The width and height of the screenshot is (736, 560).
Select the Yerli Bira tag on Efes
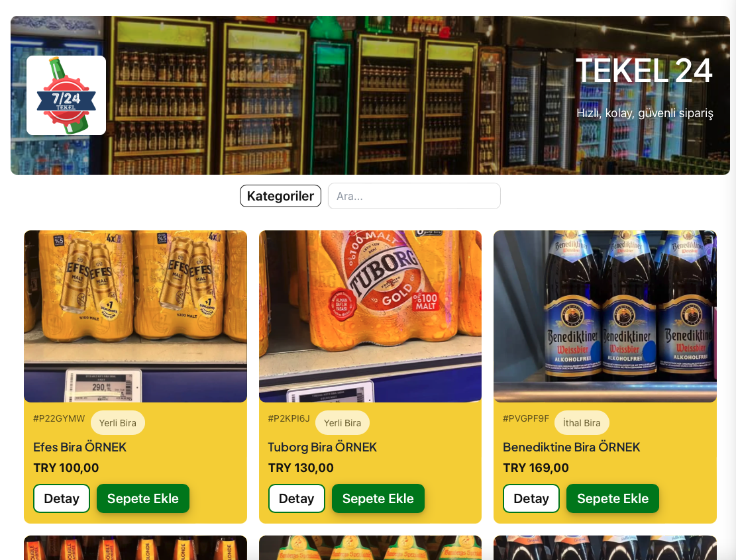[117, 422]
